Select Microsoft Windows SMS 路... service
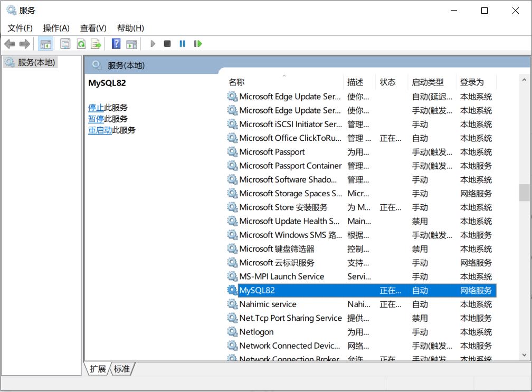The height and width of the screenshot is (392, 532). click(362, 235)
